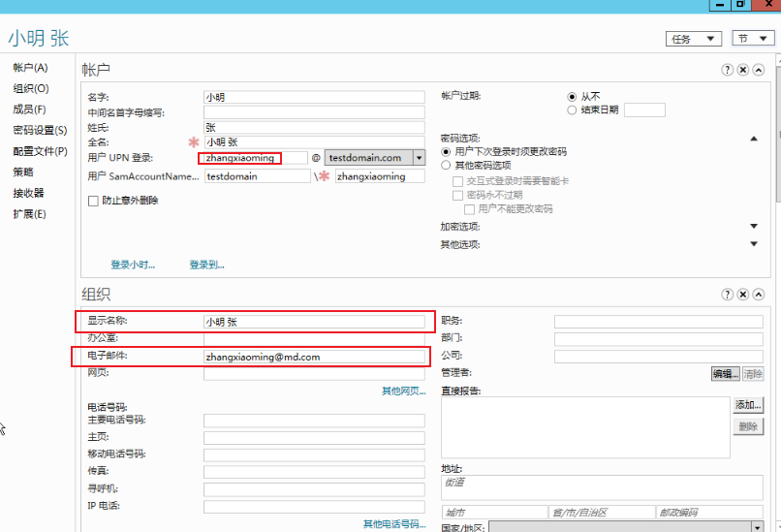Click the 用户 UPN 登录 name field

coord(256,158)
